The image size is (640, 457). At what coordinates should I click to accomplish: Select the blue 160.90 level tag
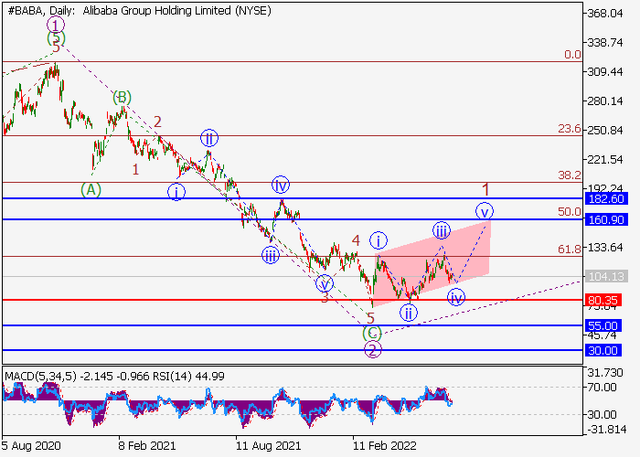pos(606,220)
